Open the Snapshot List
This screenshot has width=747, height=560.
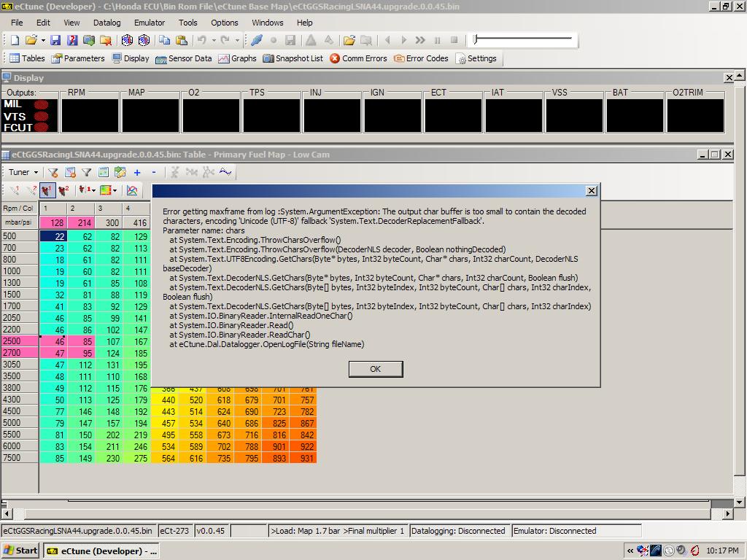(x=293, y=58)
